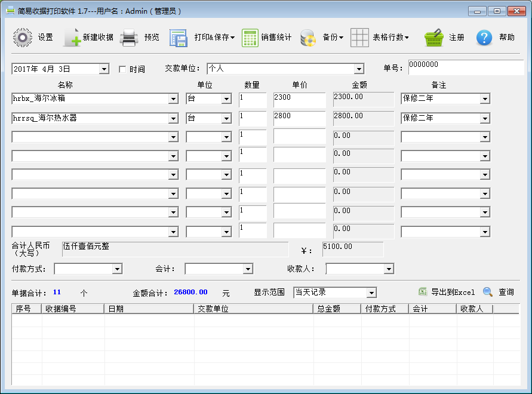This screenshot has width=532, height=394.
Task: Click the 预览 button label
Action: point(152,38)
